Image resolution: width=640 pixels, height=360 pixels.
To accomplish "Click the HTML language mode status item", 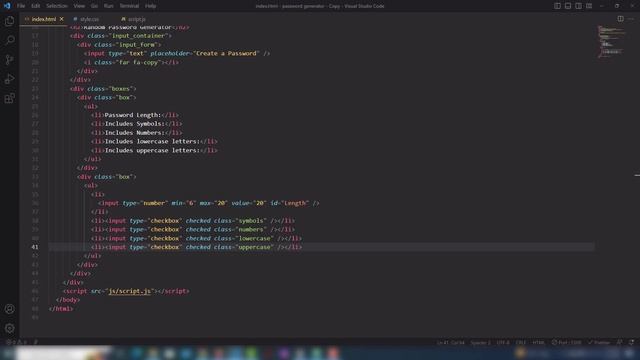I will coord(538,342).
